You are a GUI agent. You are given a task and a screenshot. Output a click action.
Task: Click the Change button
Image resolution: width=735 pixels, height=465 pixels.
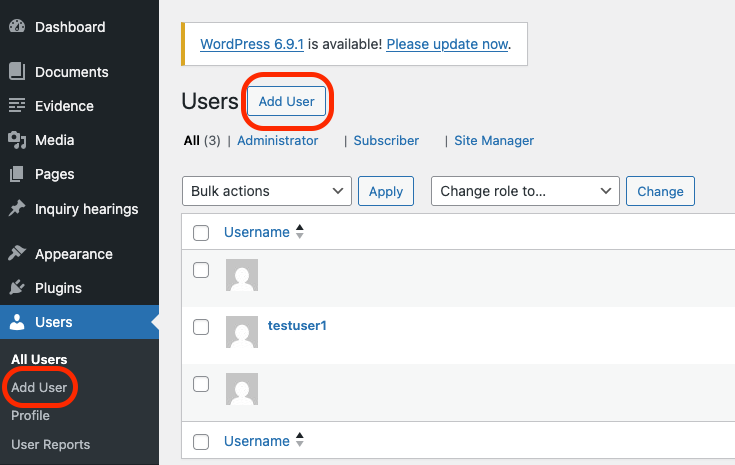(x=660, y=191)
